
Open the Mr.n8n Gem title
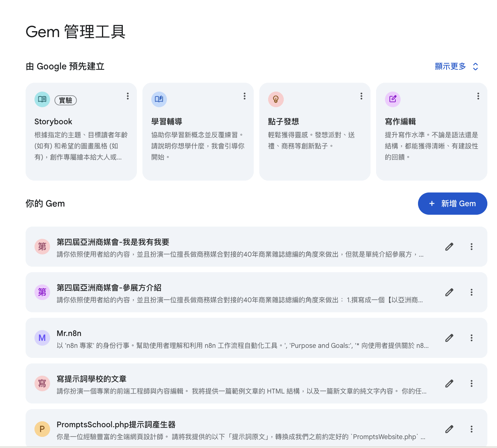point(69,333)
